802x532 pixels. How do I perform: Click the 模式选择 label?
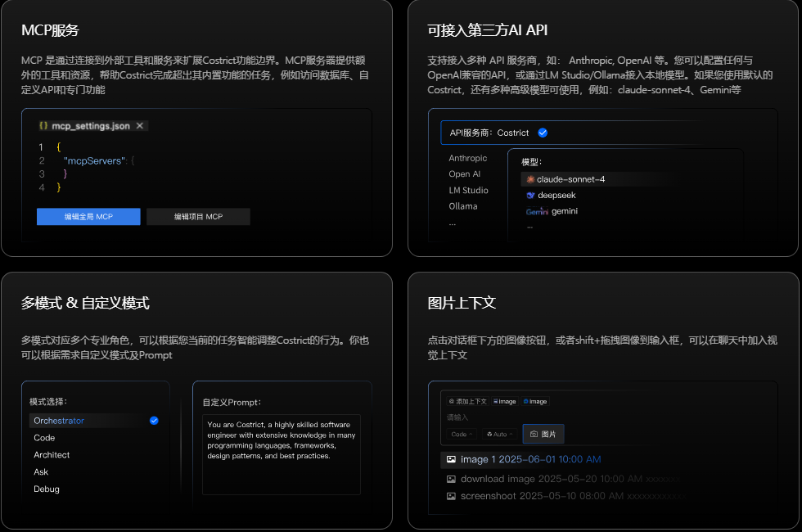[x=48, y=402]
